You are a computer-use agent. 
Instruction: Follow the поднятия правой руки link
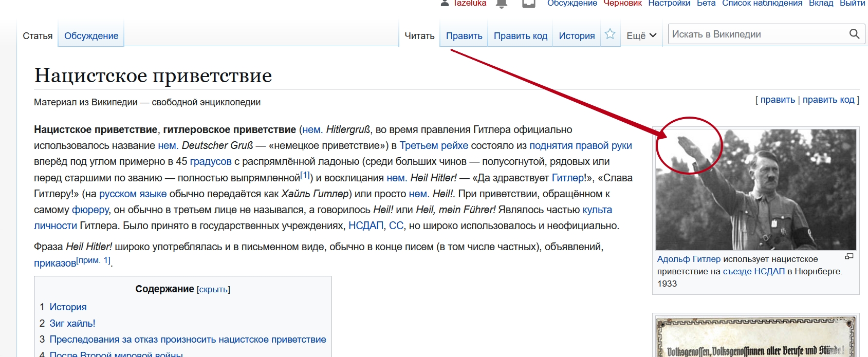tap(581, 145)
